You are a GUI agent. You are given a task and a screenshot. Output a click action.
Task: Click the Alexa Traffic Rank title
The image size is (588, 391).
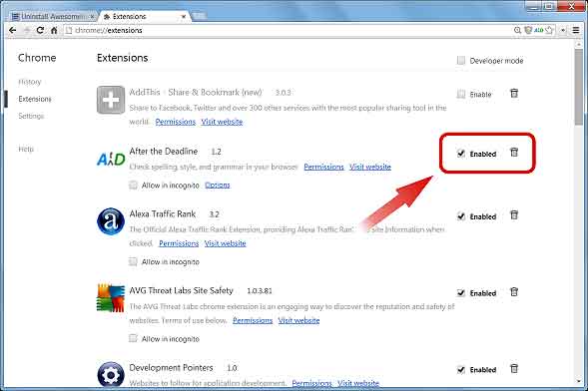click(x=163, y=213)
